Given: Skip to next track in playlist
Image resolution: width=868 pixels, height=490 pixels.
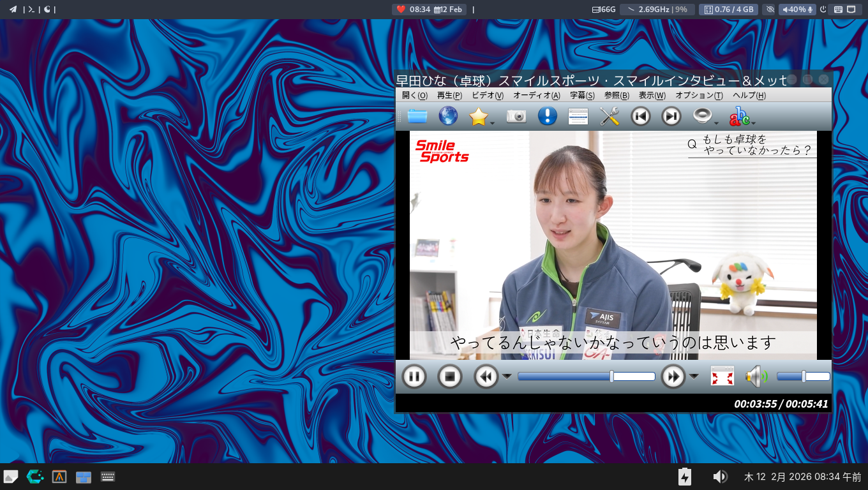Looking at the screenshot, I should click(671, 116).
